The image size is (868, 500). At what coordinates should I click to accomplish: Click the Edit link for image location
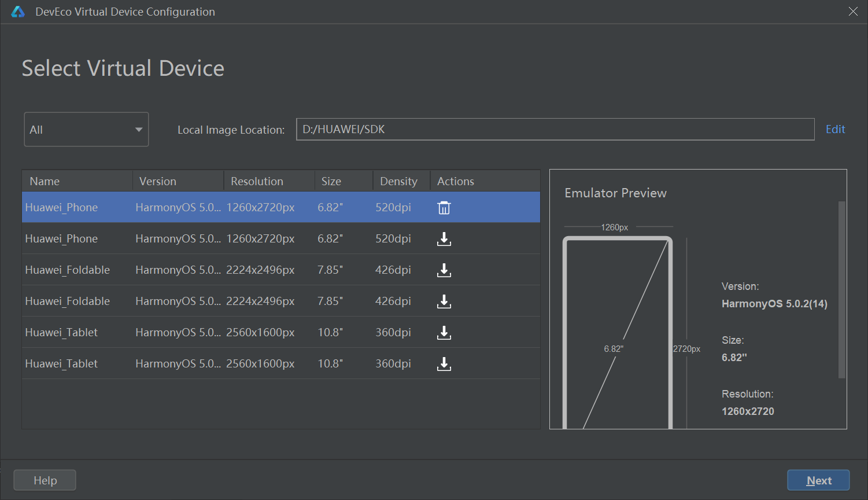(x=835, y=129)
